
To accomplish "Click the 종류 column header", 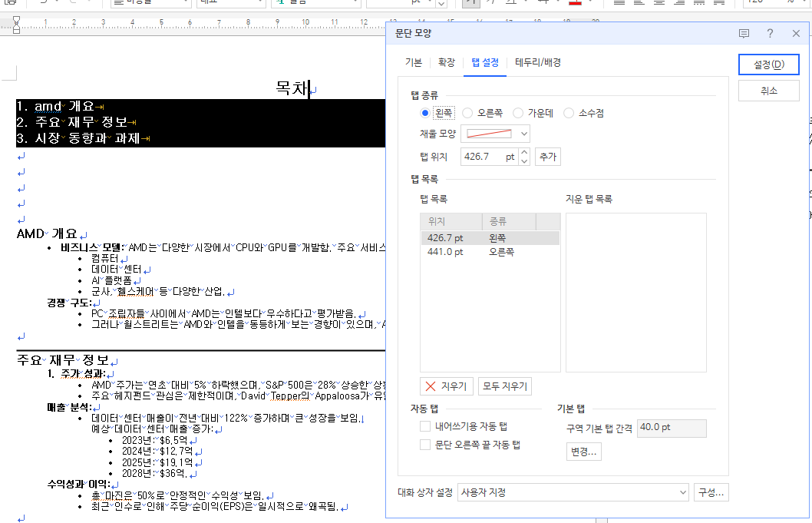I will [509, 221].
